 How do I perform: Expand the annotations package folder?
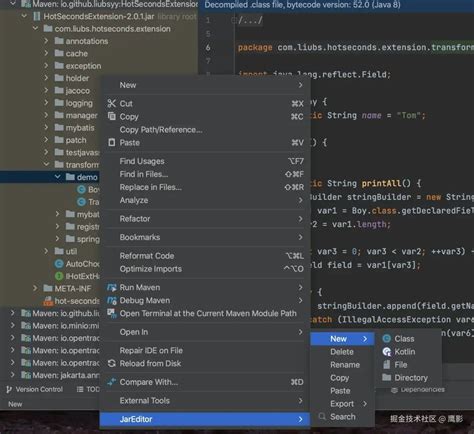46,41
